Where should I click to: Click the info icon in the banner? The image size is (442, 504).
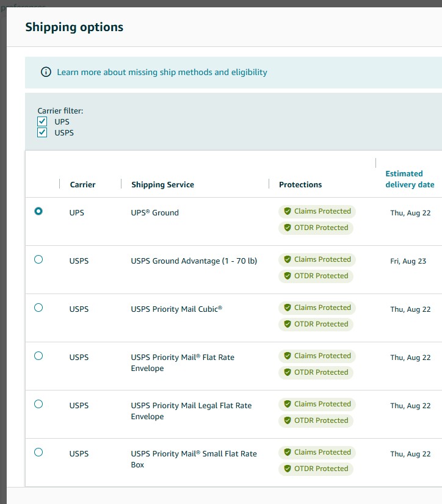pos(46,72)
